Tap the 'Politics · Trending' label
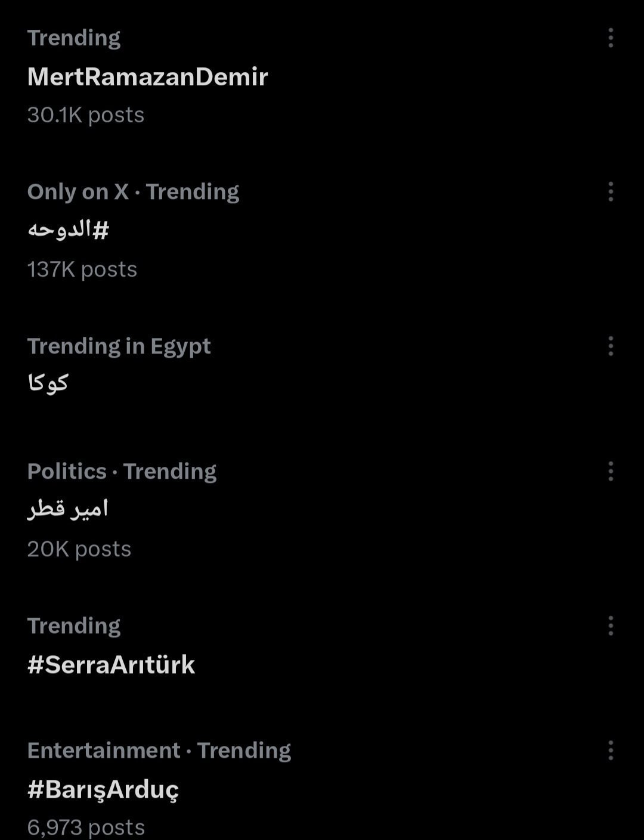644x840 pixels. click(x=122, y=471)
